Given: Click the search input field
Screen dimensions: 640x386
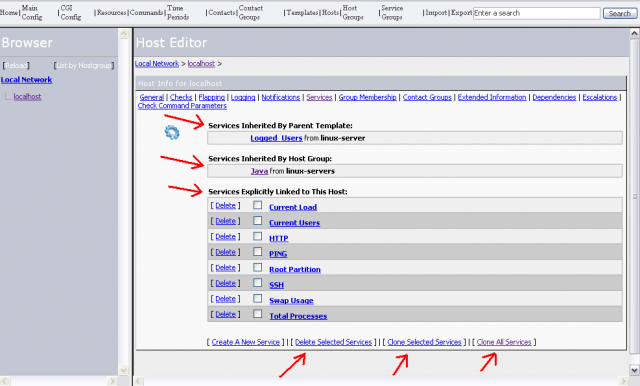Looking at the screenshot, I should (537, 13).
